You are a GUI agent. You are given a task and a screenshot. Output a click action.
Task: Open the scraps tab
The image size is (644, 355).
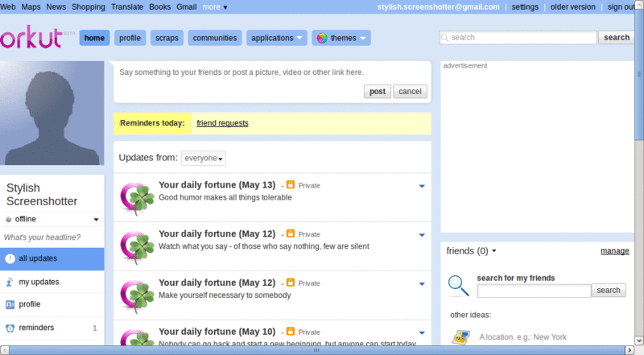point(167,38)
